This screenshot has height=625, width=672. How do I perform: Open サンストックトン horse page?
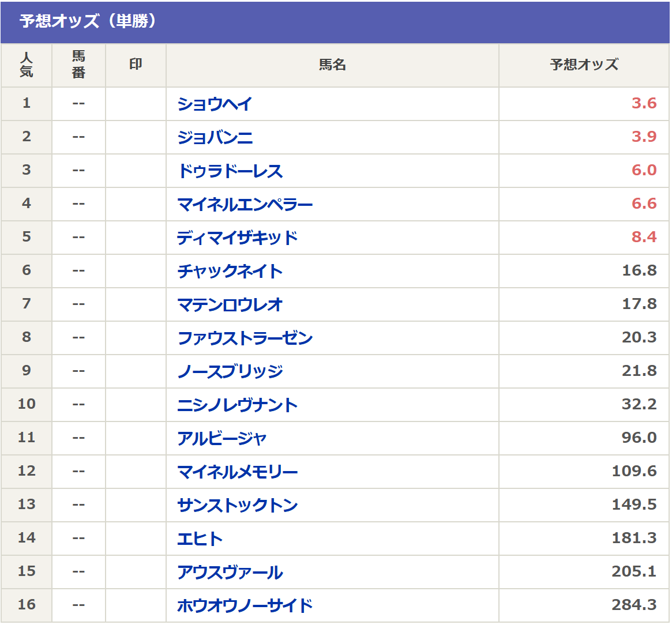pyautogui.click(x=237, y=505)
